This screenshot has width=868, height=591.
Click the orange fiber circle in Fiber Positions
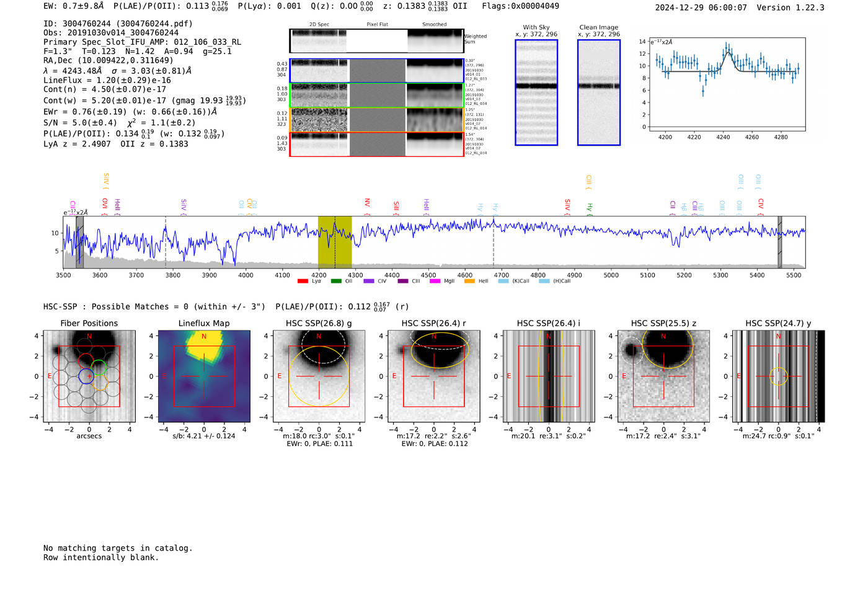(x=100, y=383)
